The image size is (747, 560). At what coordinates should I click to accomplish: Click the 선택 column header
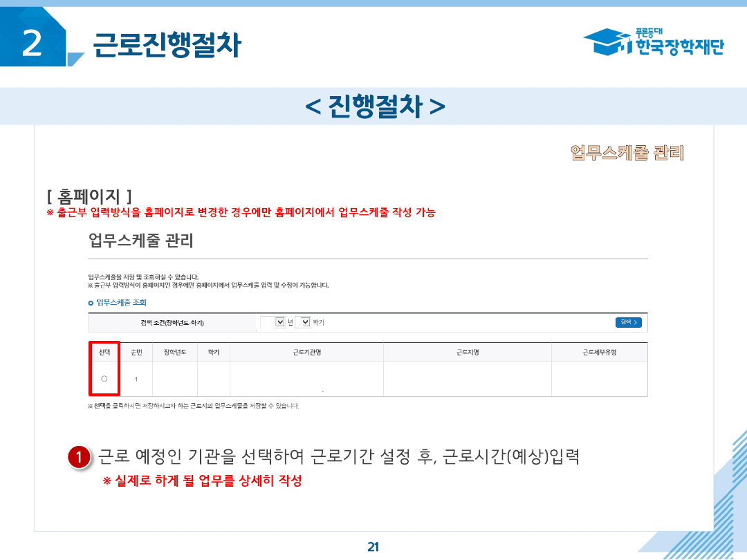104,353
